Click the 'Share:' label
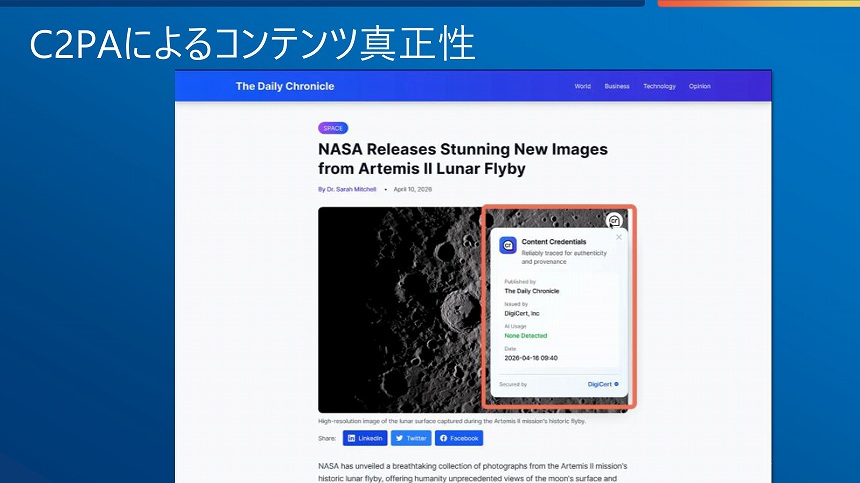The image size is (860, 483). click(327, 438)
